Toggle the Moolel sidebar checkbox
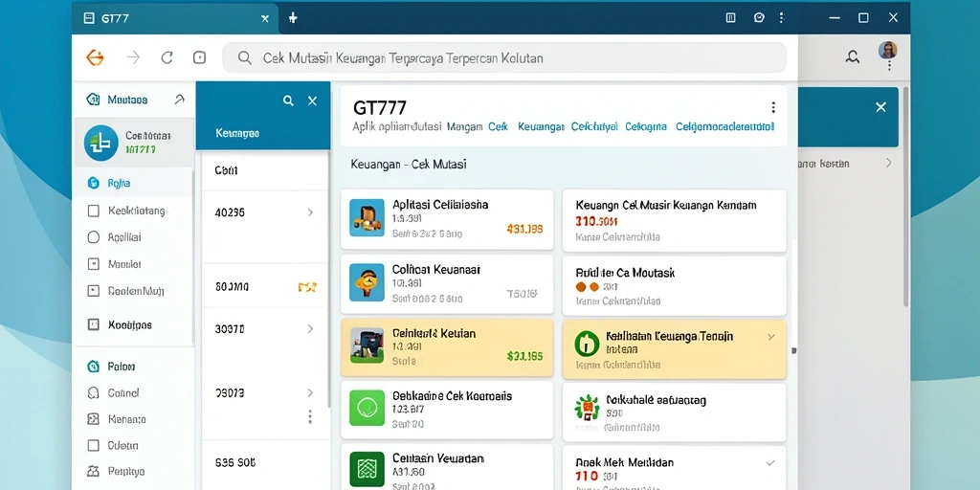 point(94,264)
